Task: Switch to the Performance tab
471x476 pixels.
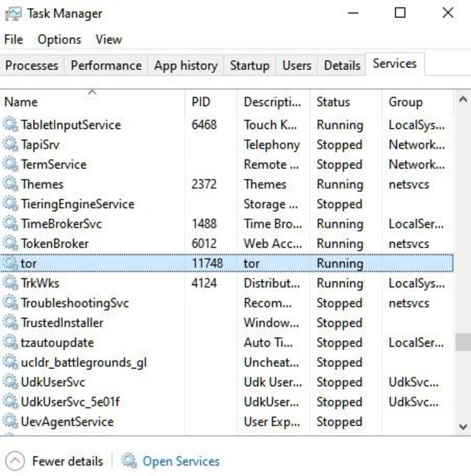Action: click(106, 65)
